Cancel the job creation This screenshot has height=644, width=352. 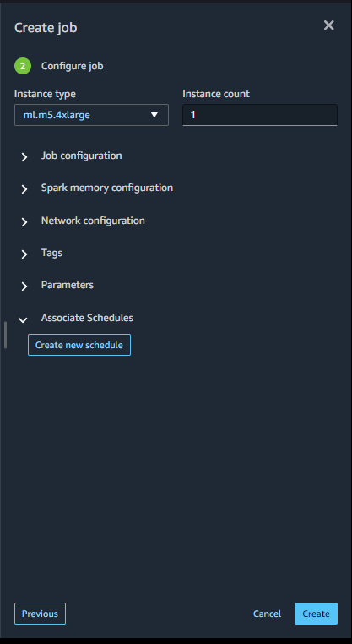coord(267,614)
